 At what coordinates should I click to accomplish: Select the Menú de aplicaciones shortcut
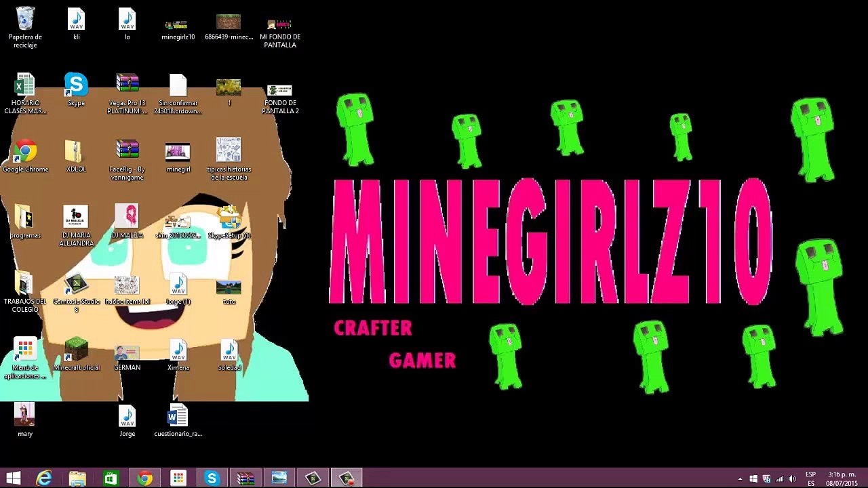point(25,359)
